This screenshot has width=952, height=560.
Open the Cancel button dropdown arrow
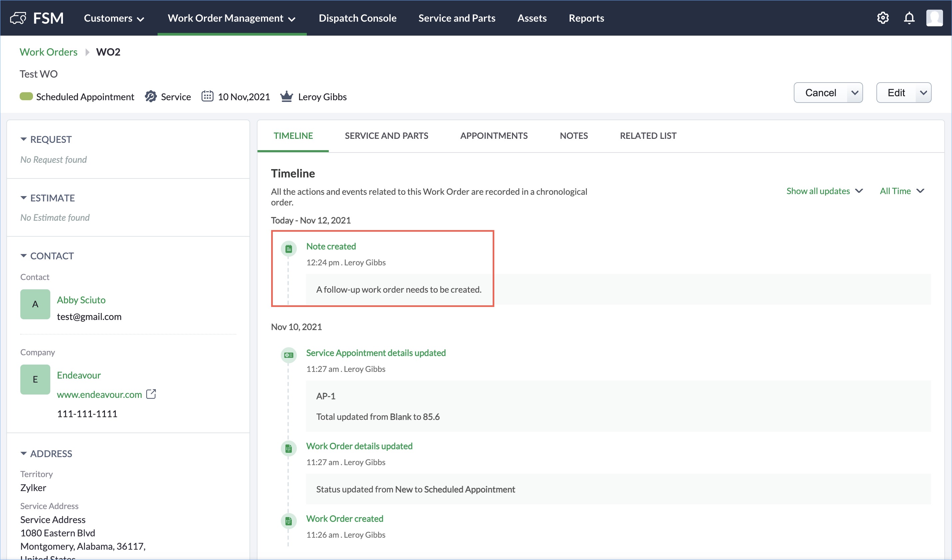(854, 93)
